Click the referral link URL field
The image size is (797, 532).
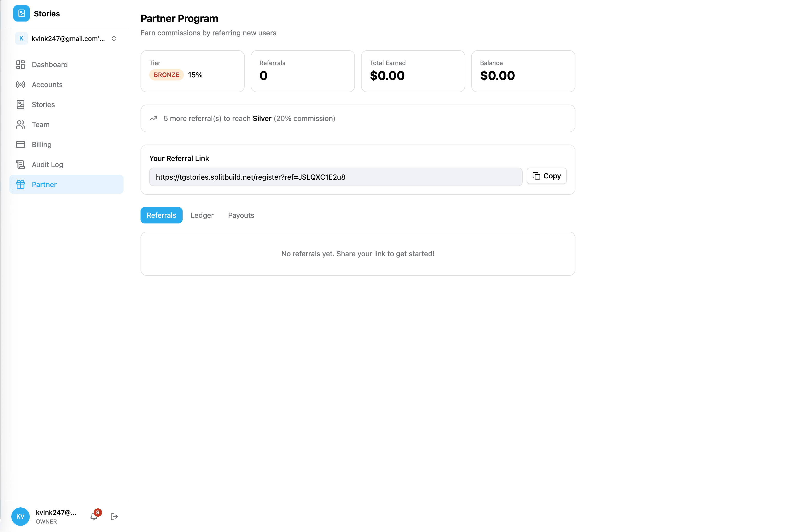click(335, 177)
